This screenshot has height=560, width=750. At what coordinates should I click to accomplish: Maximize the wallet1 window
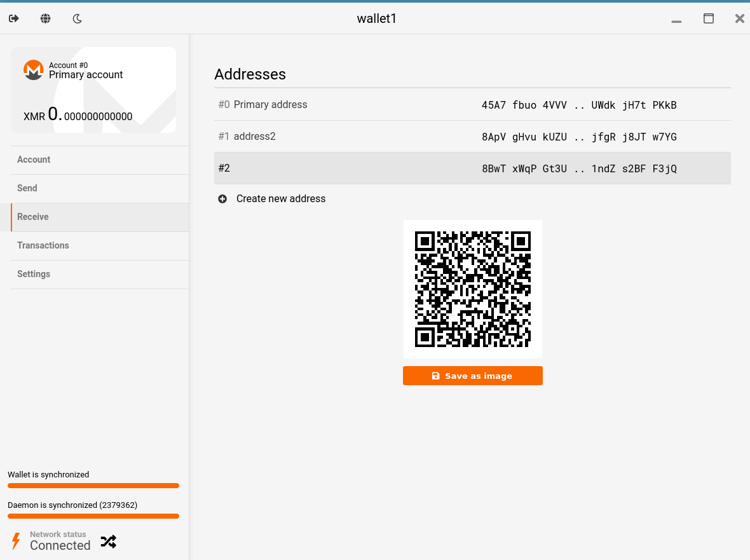(709, 18)
